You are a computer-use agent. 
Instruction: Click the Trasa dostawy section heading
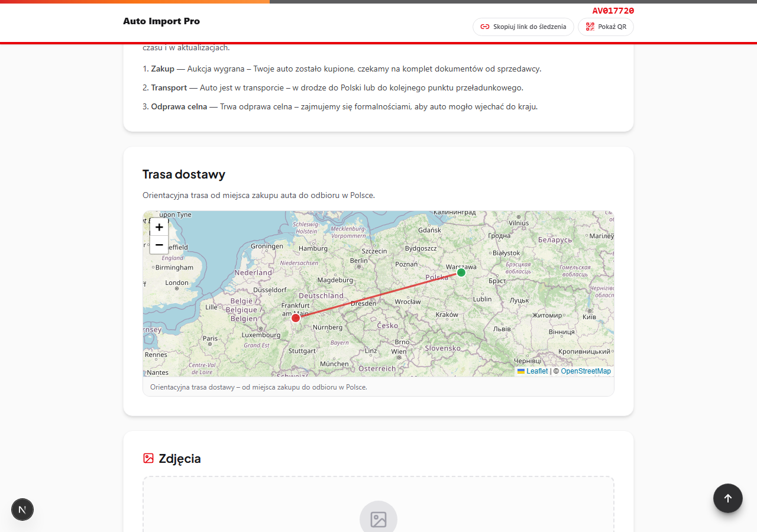pos(184,174)
